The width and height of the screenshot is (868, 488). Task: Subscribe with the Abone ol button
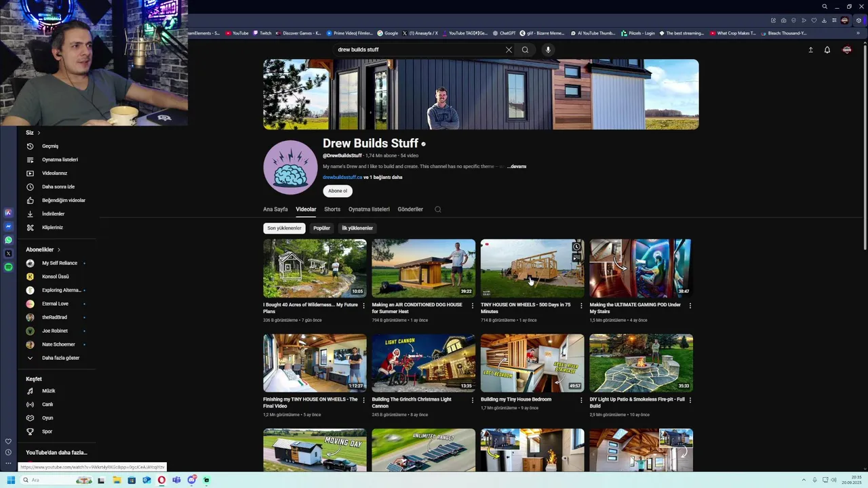[338, 191]
